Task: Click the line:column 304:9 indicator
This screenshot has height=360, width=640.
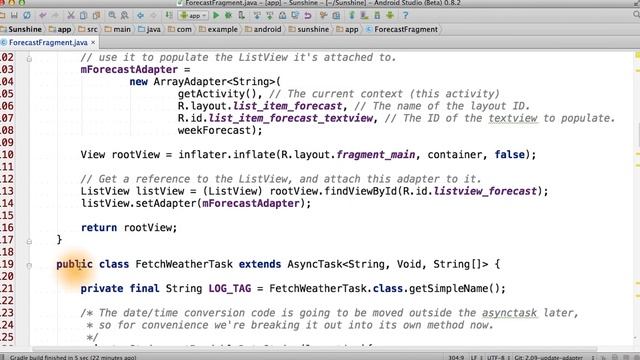Action: pyautogui.click(x=456, y=358)
